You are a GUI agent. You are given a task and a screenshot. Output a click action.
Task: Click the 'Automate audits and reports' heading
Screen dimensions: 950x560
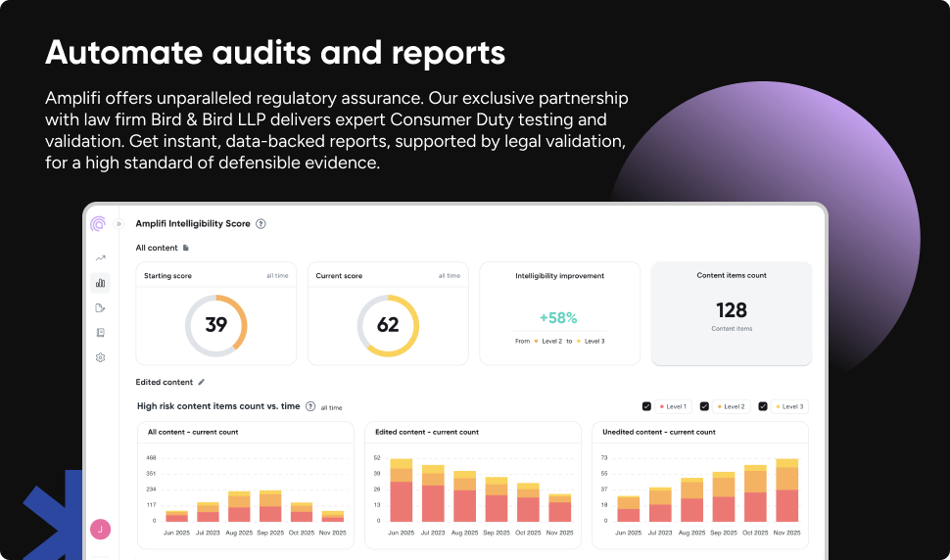click(275, 52)
